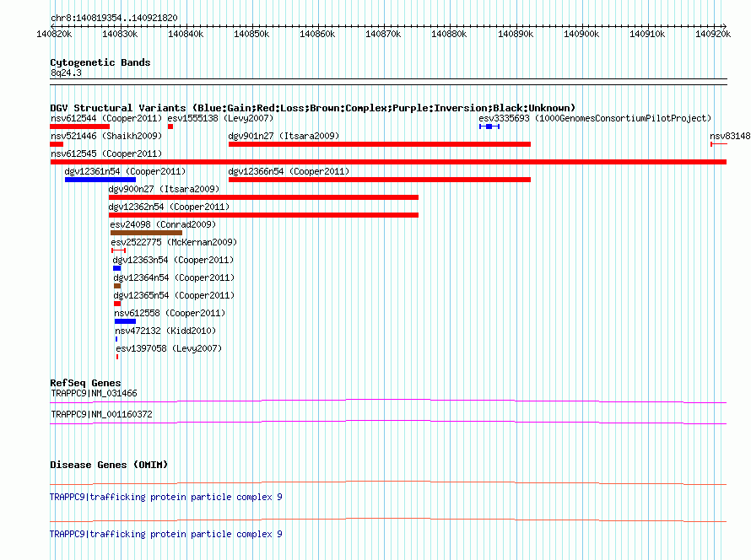Click the small red glyph under esv1555138
The image size is (751, 560).
(x=170, y=127)
